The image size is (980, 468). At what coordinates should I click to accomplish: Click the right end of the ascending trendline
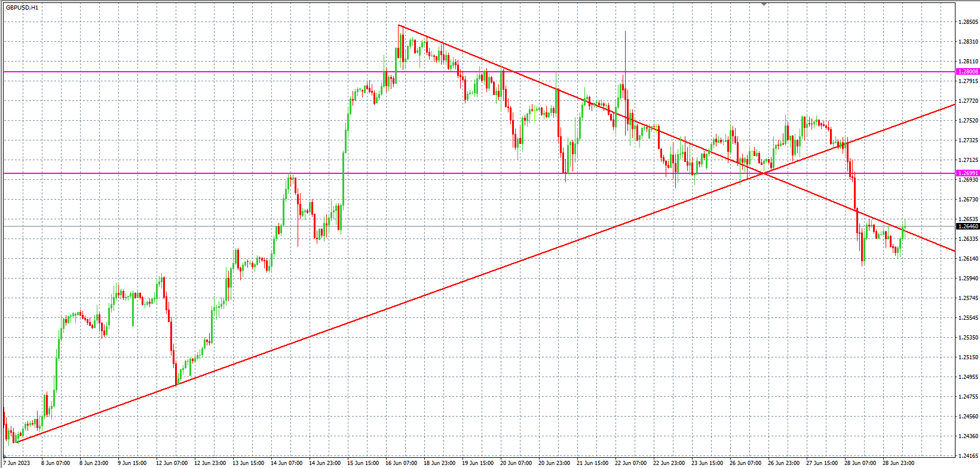point(954,105)
